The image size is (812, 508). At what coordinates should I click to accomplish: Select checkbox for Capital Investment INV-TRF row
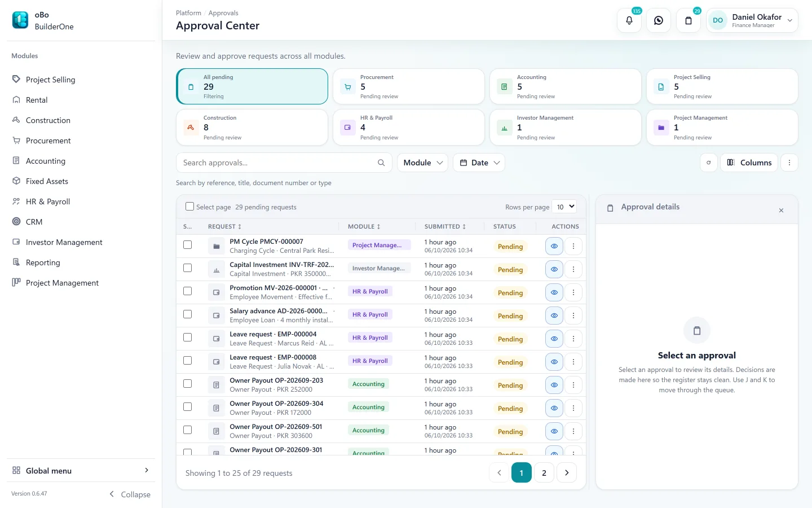tap(188, 268)
